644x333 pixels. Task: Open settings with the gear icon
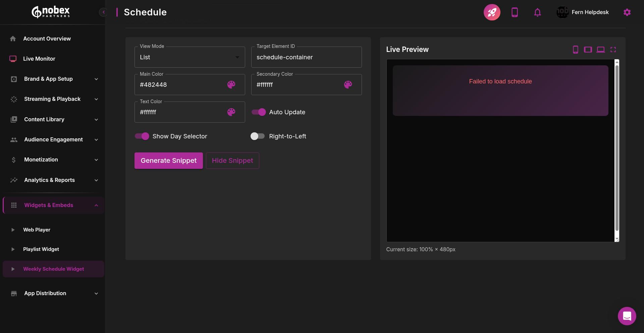[627, 12]
